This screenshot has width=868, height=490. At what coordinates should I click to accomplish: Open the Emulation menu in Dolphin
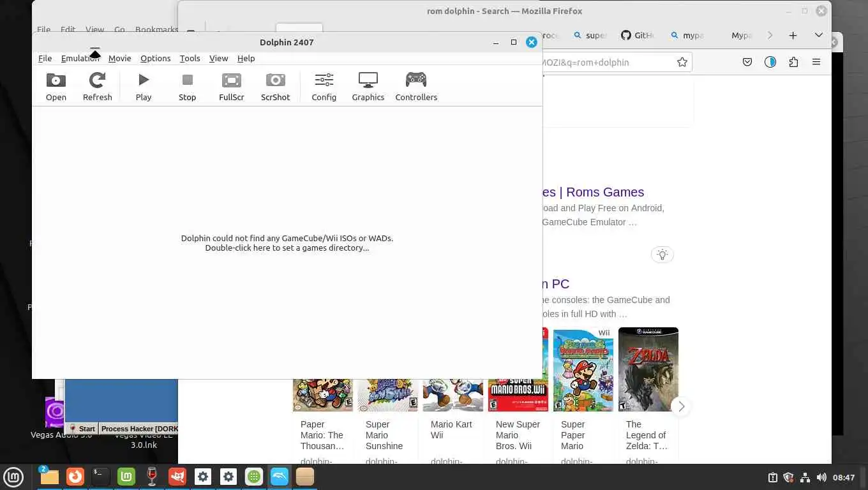click(x=80, y=58)
